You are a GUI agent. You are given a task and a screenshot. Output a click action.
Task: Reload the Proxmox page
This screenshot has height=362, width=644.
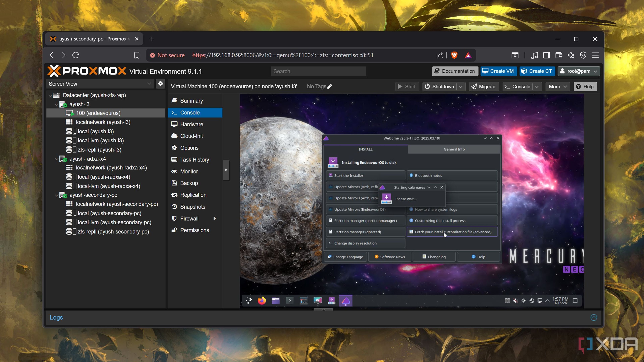tap(76, 55)
